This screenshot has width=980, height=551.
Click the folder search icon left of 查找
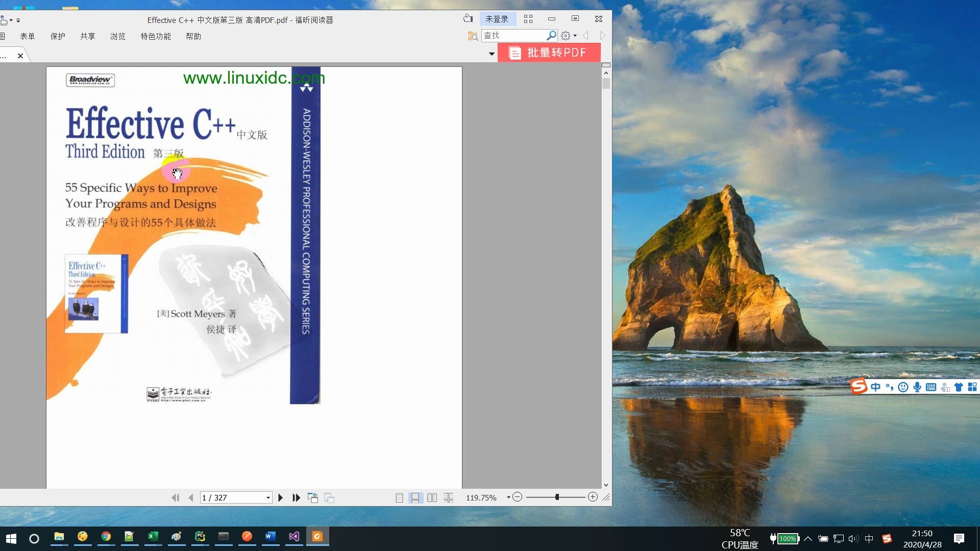[473, 36]
